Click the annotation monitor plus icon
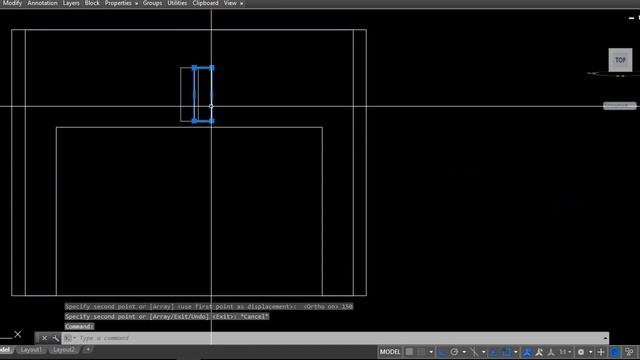 pos(600,352)
